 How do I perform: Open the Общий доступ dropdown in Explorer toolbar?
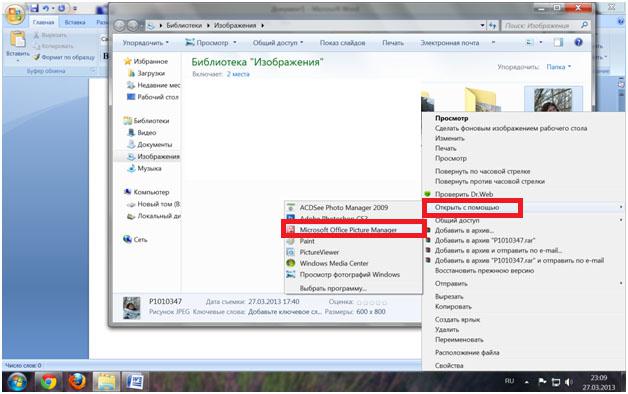278,42
